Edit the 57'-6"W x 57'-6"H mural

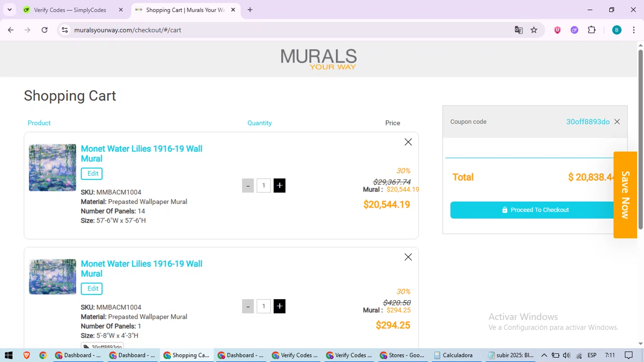point(92,173)
